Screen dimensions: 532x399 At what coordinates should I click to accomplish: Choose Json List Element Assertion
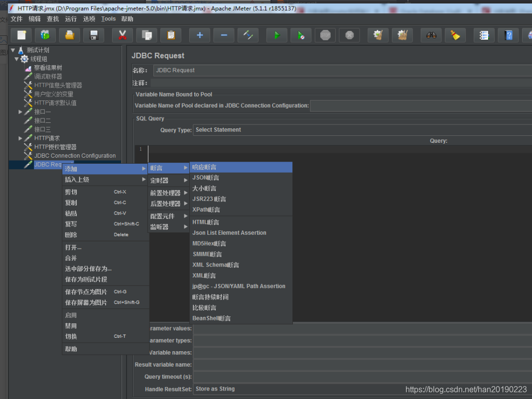pyautogui.click(x=241, y=233)
